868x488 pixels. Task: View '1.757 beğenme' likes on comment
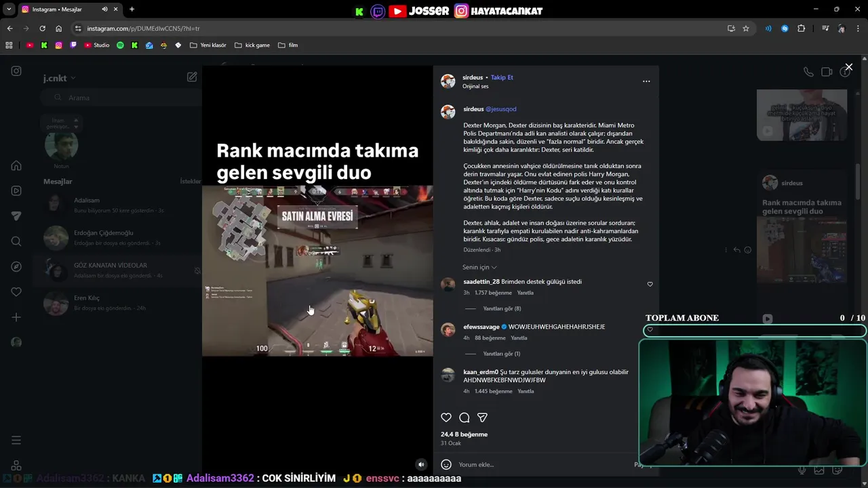pyautogui.click(x=493, y=293)
